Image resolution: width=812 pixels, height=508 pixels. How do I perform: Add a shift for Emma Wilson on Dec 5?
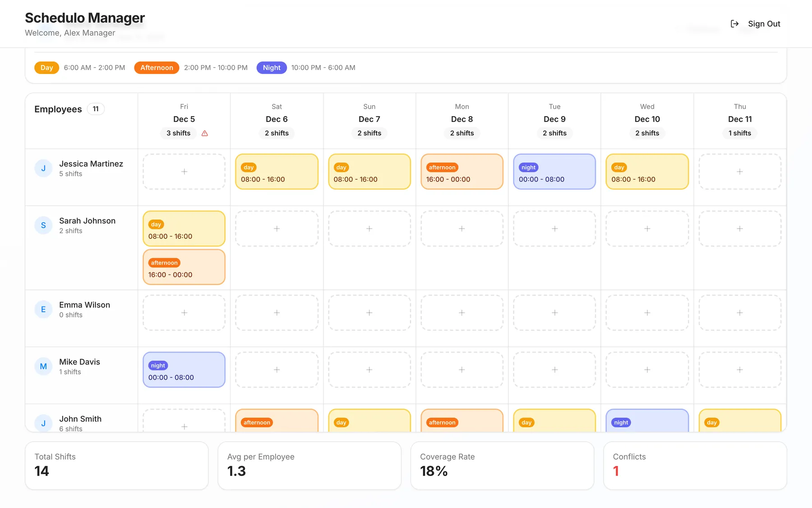tap(184, 312)
